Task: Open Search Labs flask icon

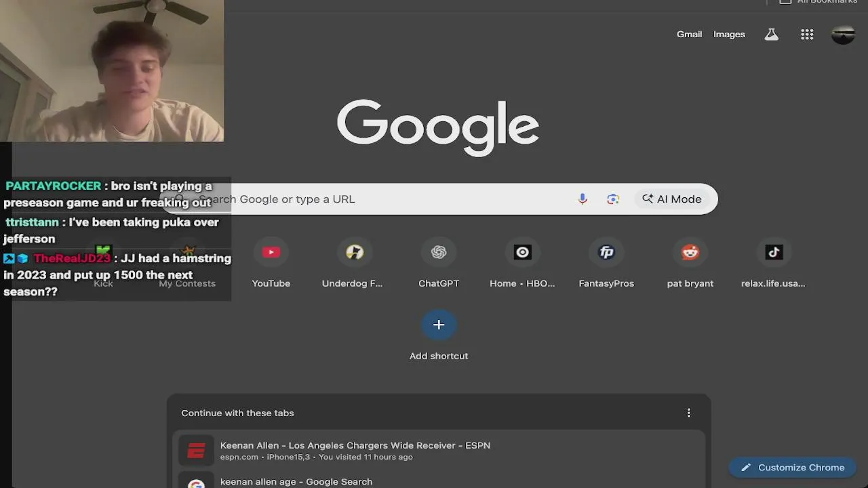Action: click(x=771, y=35)
